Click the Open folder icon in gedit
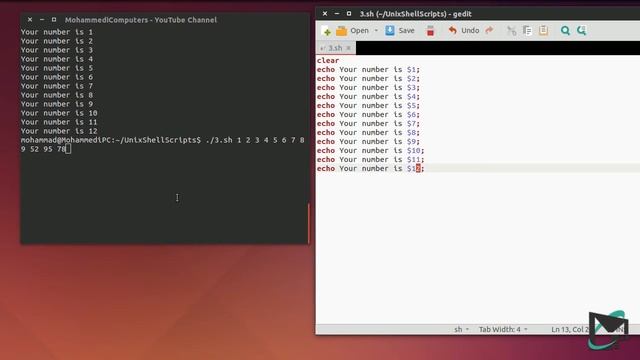Viewport: 640px width, 360px height. coord(341,31)
